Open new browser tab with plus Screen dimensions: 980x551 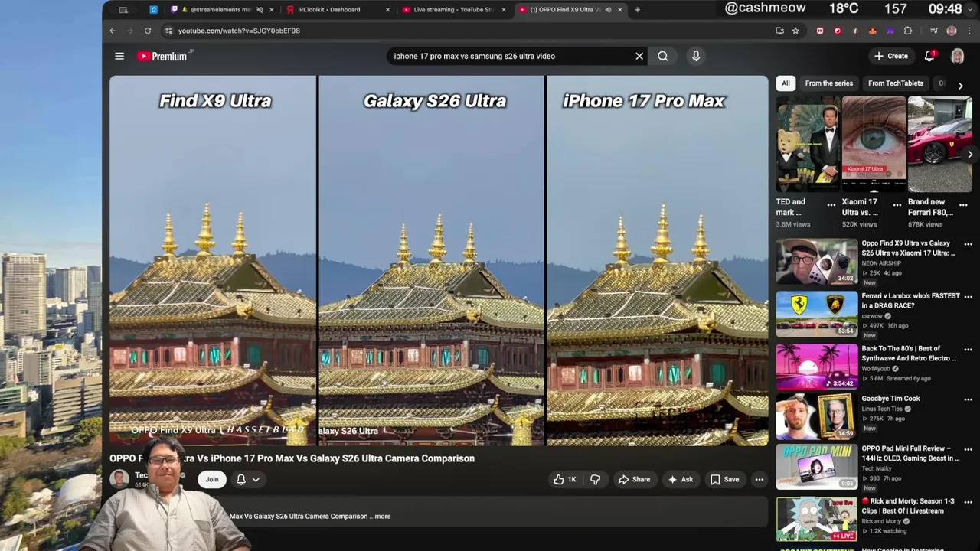[637, 10]
